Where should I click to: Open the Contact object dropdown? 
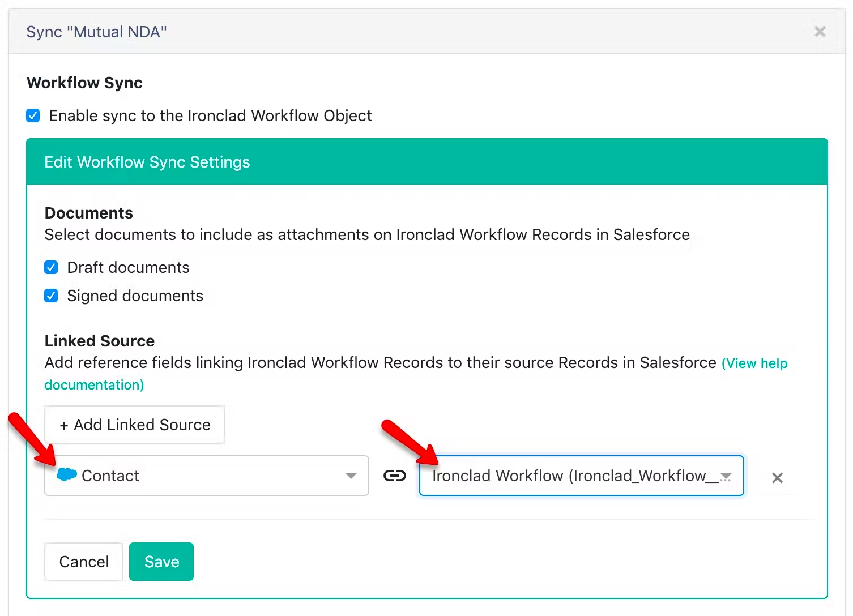(x=207, y=476)
